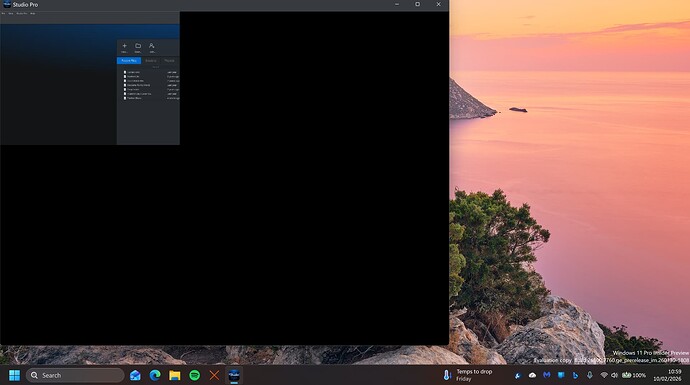Click the volume icon in system tray

click(x=614, y=375)
